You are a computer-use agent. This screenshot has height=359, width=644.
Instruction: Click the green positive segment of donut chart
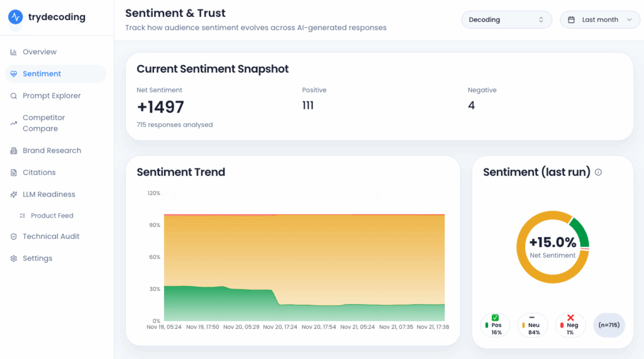581,232
